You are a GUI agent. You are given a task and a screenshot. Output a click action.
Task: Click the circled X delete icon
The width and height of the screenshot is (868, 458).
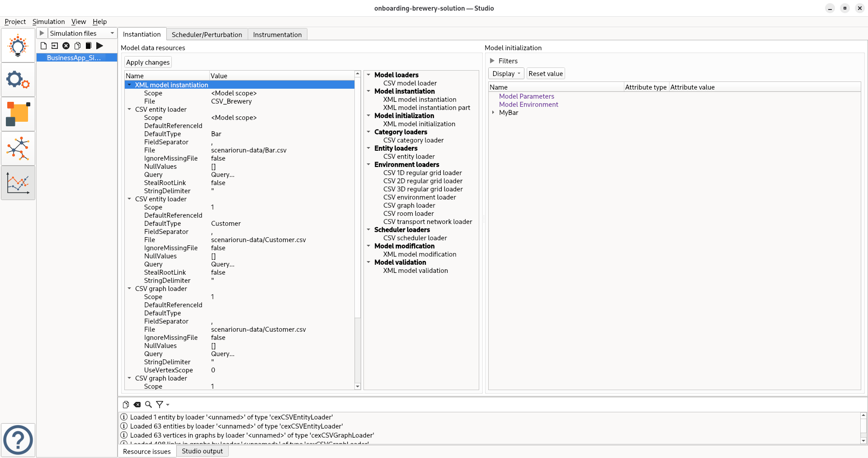pos(66,46)
